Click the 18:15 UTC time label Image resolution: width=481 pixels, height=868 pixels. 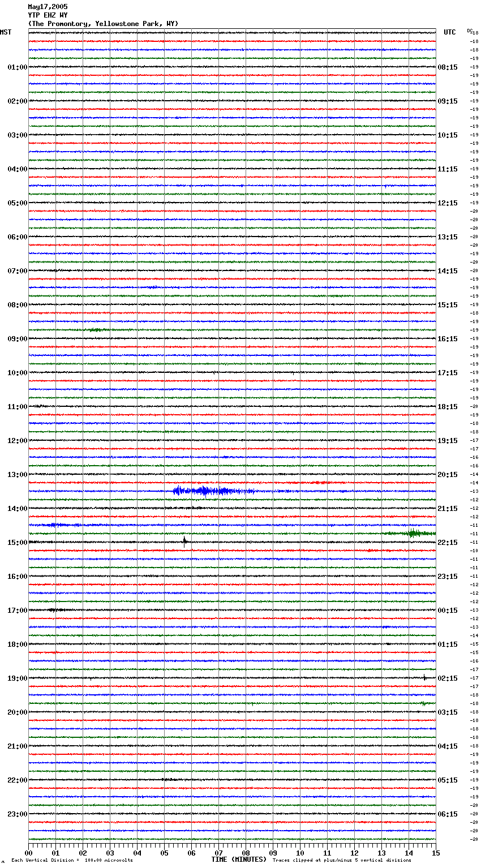(448, 407)
